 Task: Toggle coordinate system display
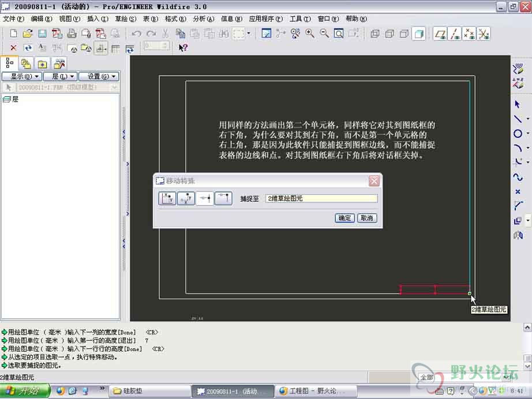pyautogui.click(x=484, y=33)
